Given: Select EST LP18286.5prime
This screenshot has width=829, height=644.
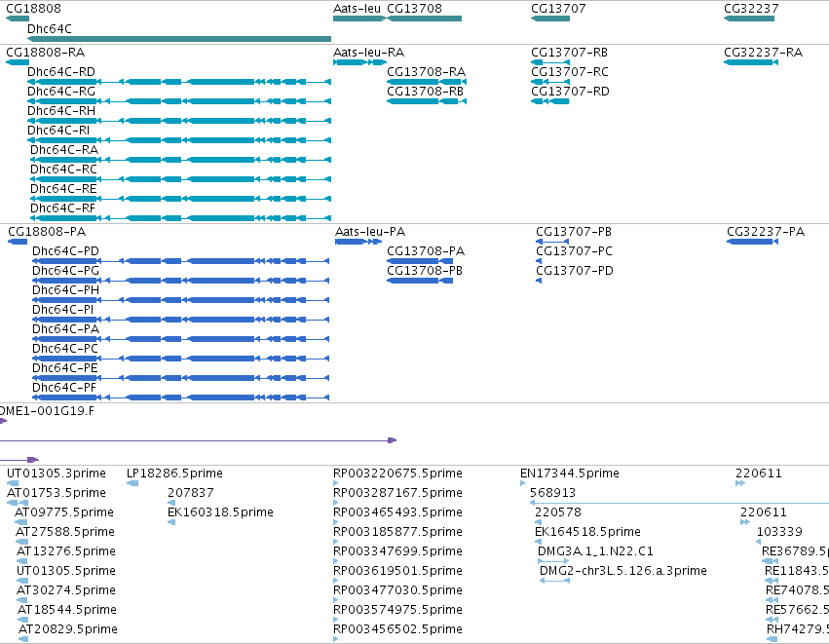Looking at the screenshot, I should pyautogui.click(x=132, y=482).
